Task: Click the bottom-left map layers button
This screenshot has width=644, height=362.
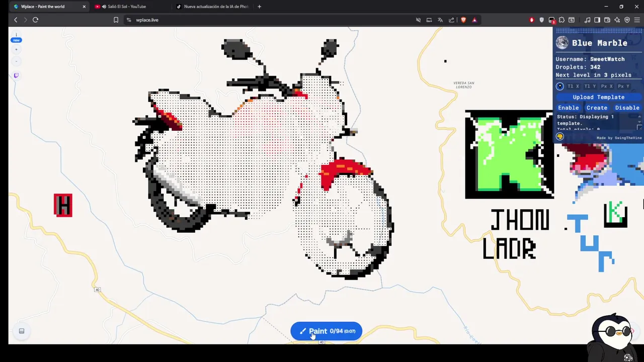Action: point(22,331)
